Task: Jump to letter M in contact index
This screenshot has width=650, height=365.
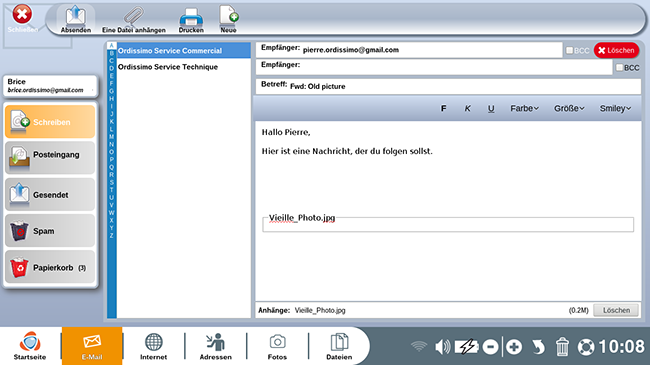Action: (x=111, y=136)
